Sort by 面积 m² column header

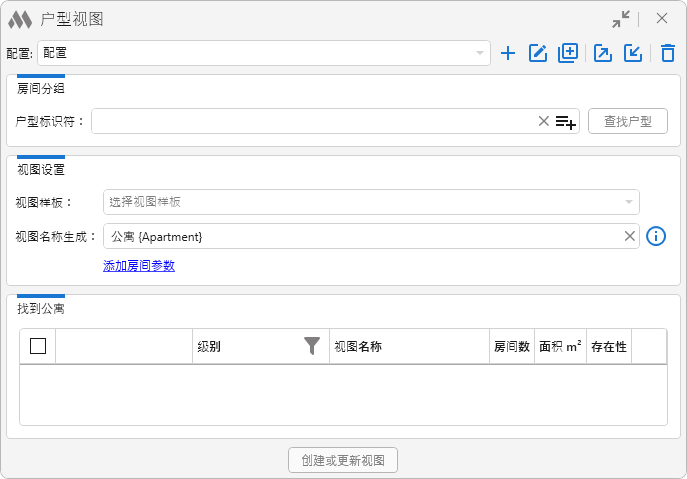pos(560,346)
